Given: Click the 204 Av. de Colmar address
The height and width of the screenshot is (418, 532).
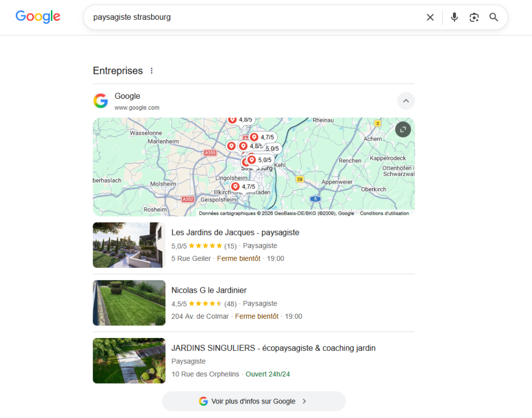Looking at the screenshot, I should pos(200,317).
